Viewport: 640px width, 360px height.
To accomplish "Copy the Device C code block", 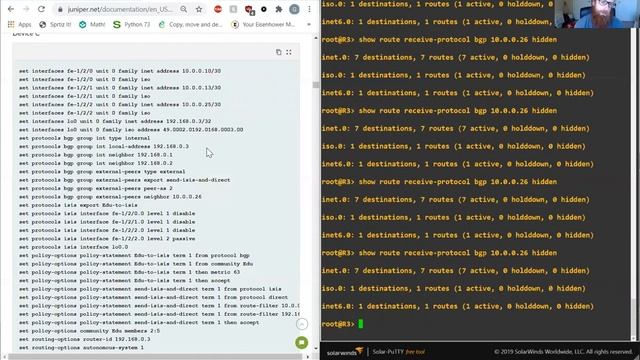I will coord(278,52).
